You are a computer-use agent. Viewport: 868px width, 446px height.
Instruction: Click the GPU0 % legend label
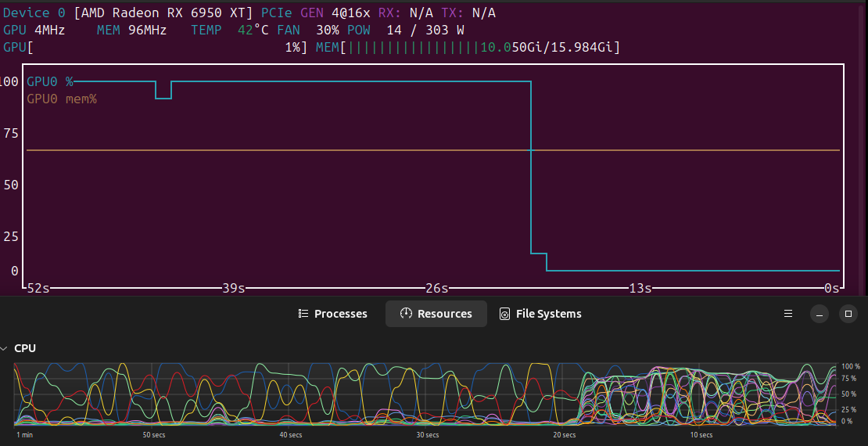click(x=50, y=82)
